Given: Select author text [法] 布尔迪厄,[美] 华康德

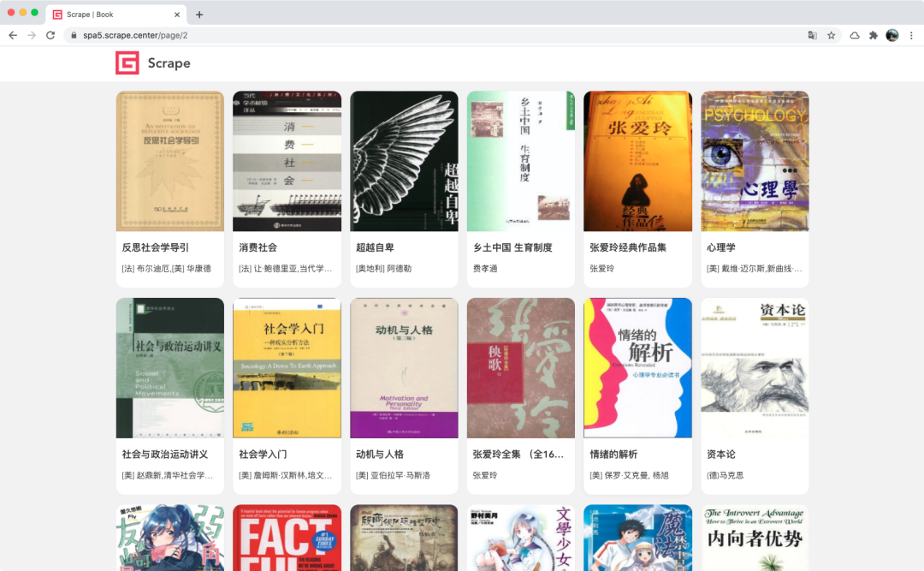Looking at the screenshot, I should 167,269.
